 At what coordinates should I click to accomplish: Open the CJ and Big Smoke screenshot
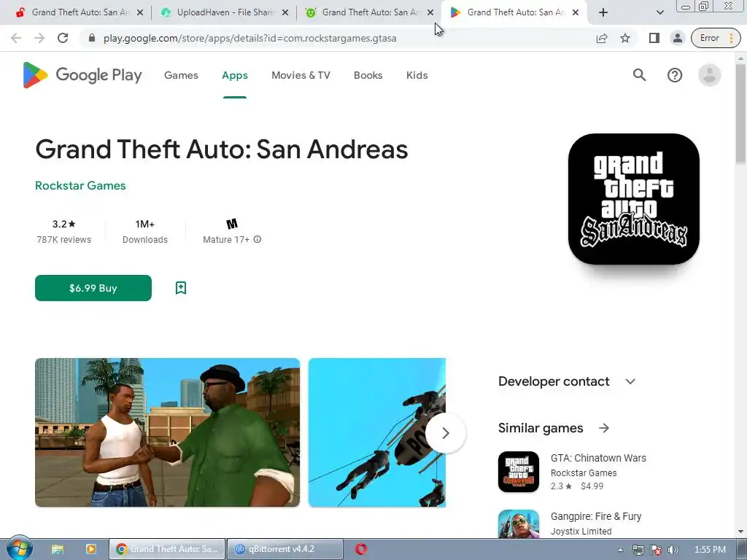point(167,432)
